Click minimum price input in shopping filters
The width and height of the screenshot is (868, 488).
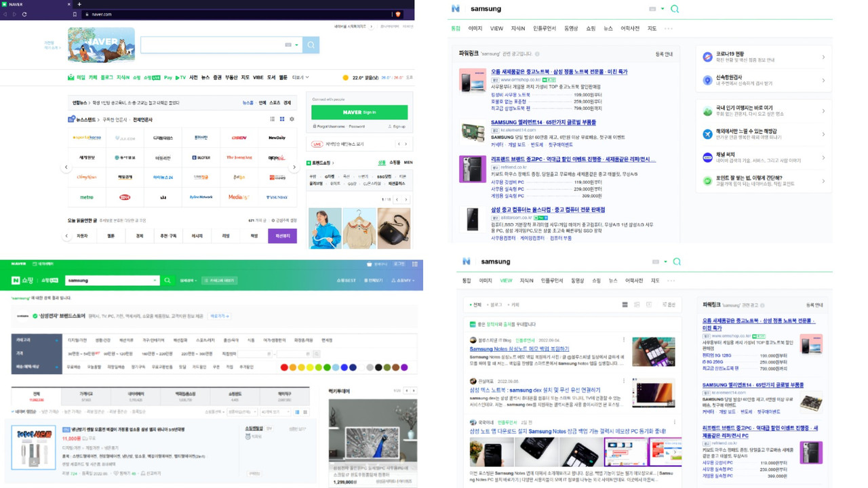tap(255, 354)
